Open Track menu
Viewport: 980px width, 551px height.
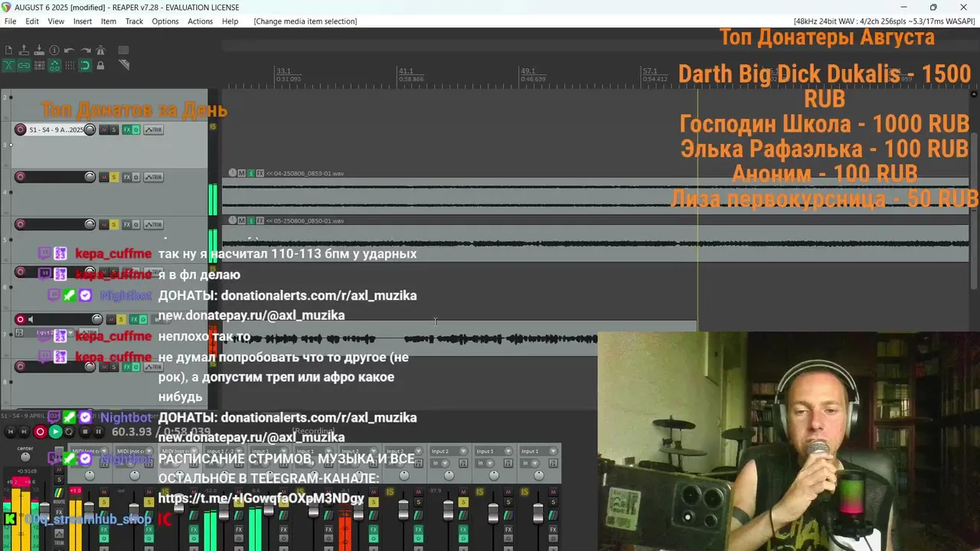tap(134, 21)
